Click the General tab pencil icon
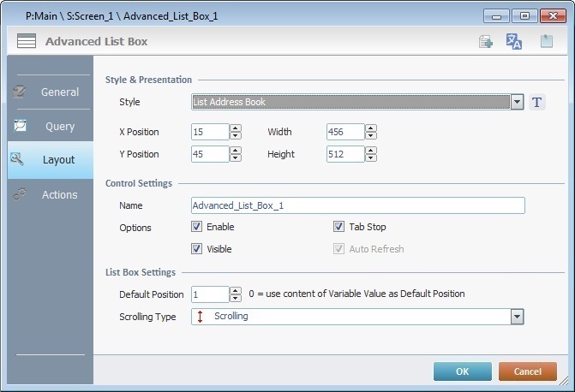This screenshot has width=575, height=392. pyautogui.click(x=19, y=92)
